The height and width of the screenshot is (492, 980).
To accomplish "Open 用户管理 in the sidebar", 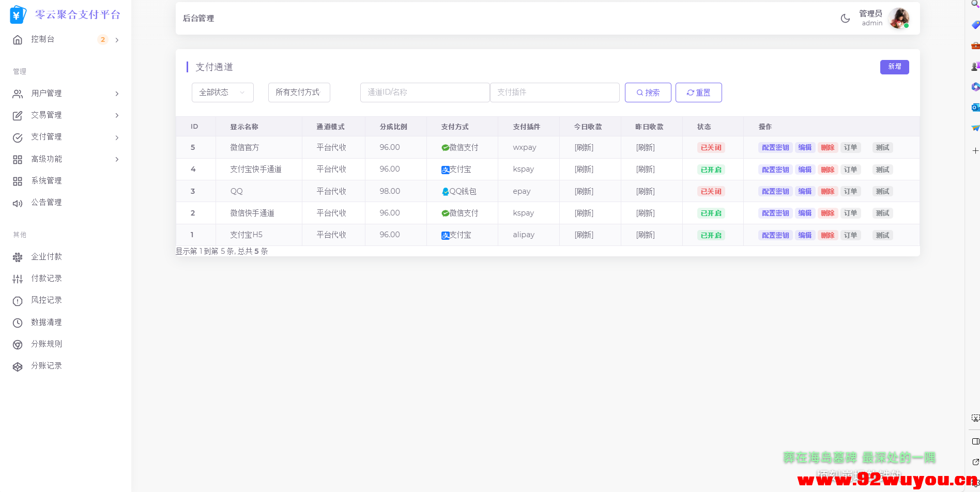I will 46,94.
